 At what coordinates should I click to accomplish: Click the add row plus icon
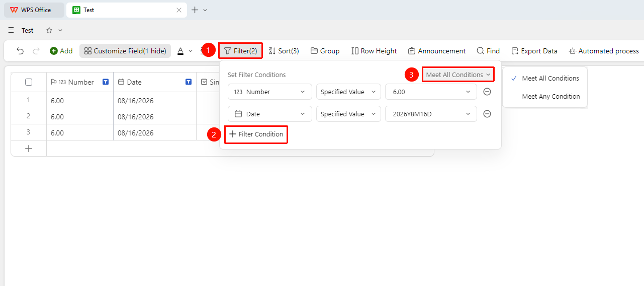[29, 149]
